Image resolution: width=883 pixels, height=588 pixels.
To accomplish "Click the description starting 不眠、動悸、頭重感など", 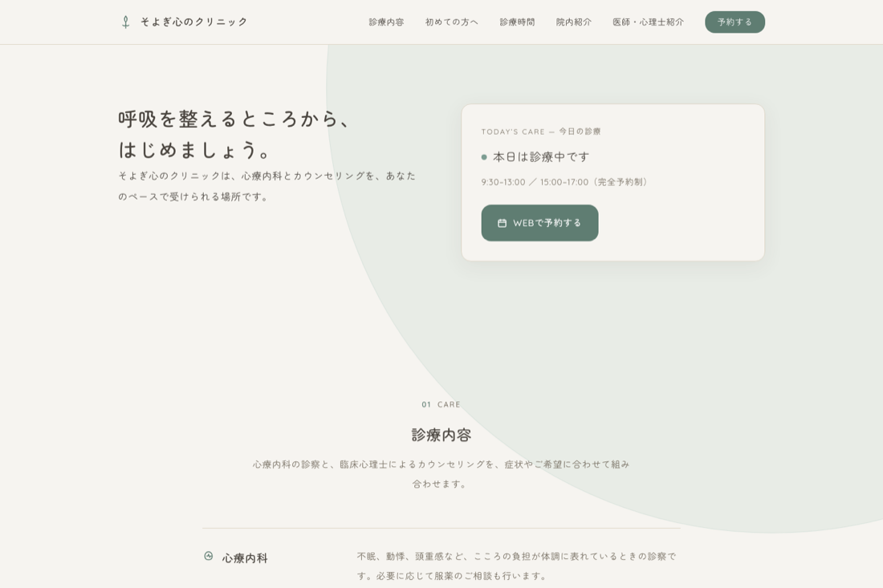I will tap(516, 566).
